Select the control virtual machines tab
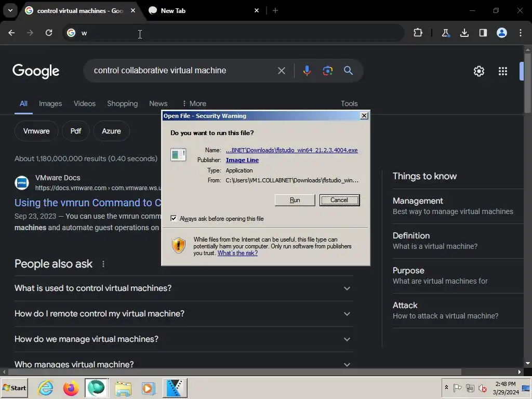Image resolution: width=532 pixels, height=399 pixels. [79, 10]
